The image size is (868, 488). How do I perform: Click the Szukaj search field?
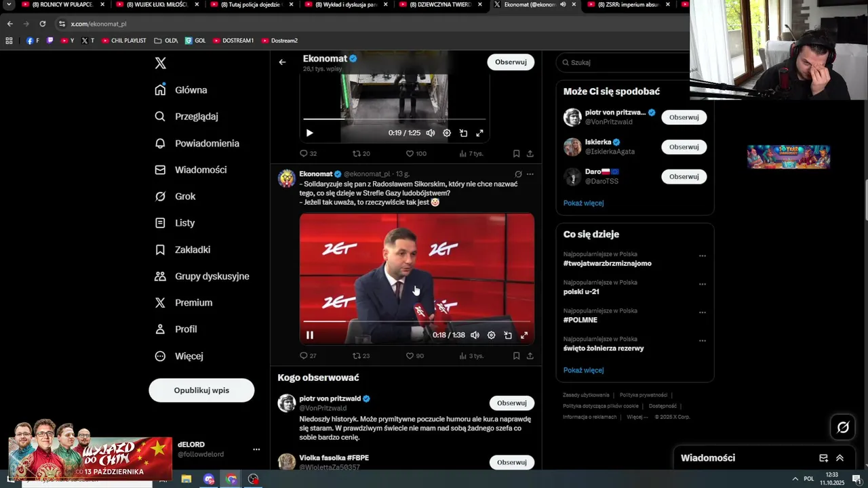tap(623, 62)
